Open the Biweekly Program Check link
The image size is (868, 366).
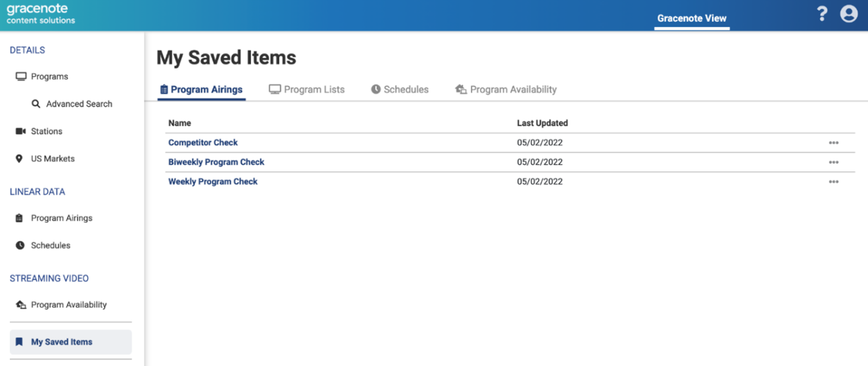pyautogui.click(x=216, y=162)
